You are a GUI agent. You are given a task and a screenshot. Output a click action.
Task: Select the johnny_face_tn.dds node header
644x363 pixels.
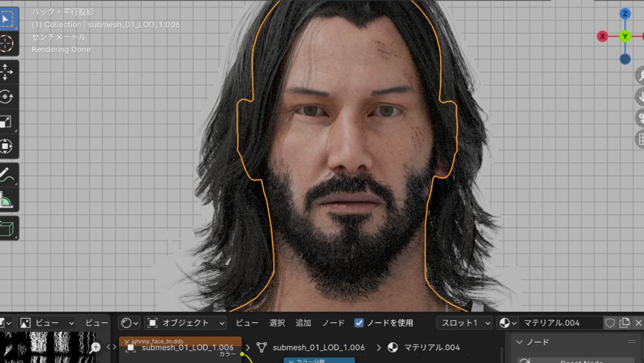click(x=180, y=341)
